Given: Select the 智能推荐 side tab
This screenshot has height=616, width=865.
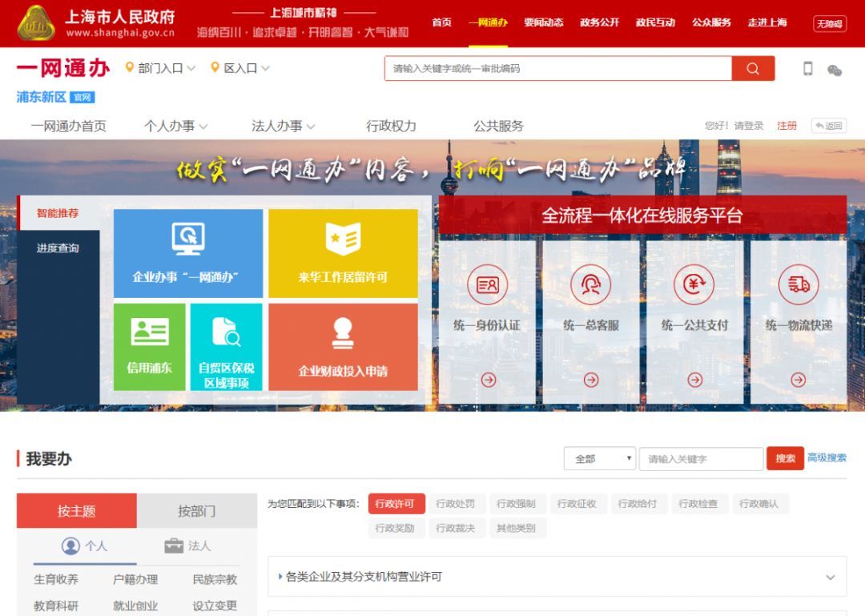Looking at the screenshot, I should click(58, 213).
